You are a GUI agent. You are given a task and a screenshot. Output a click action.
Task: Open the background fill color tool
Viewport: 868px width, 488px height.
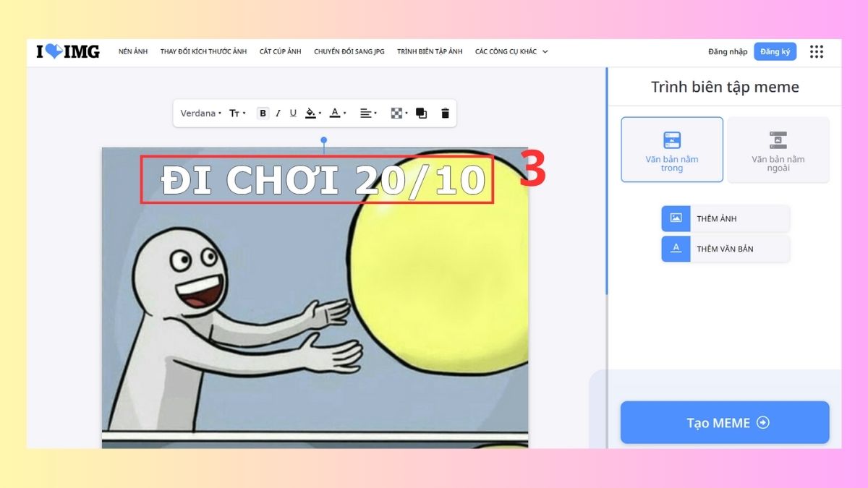click(311, 113)
